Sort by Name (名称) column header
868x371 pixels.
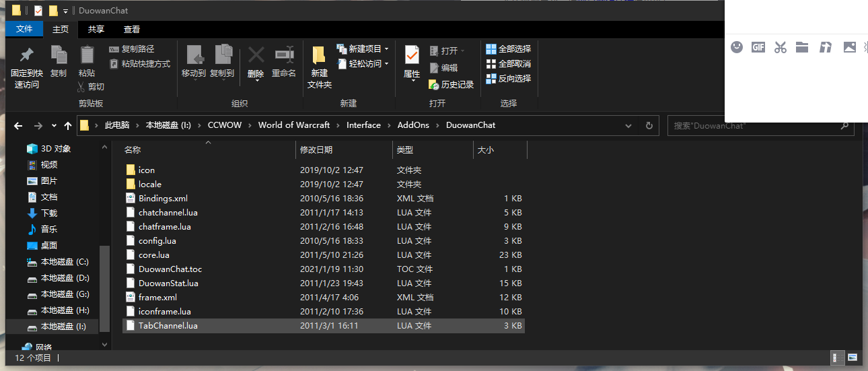[x=208, y=150]
